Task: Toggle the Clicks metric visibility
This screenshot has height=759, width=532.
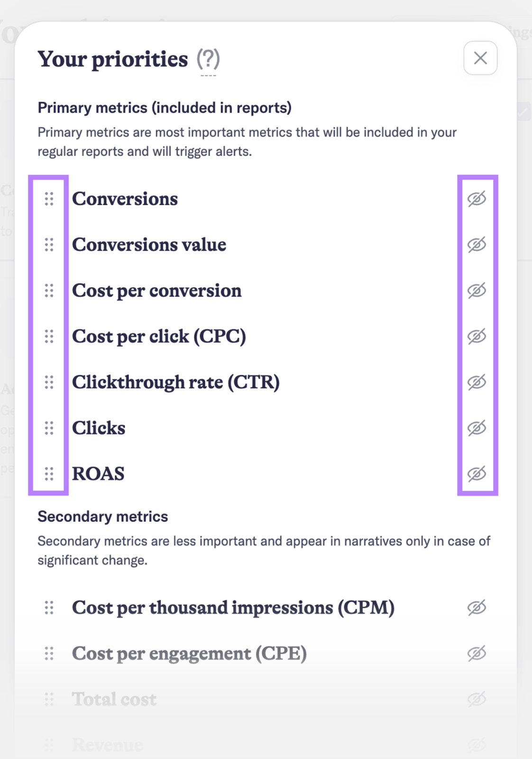Action: coord(477,428)
